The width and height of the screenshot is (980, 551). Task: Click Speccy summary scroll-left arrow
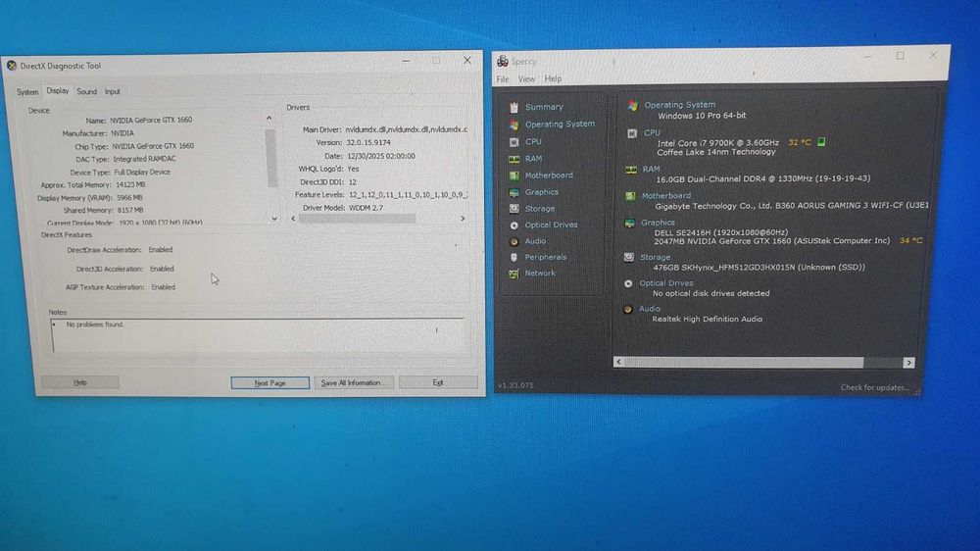618,362
